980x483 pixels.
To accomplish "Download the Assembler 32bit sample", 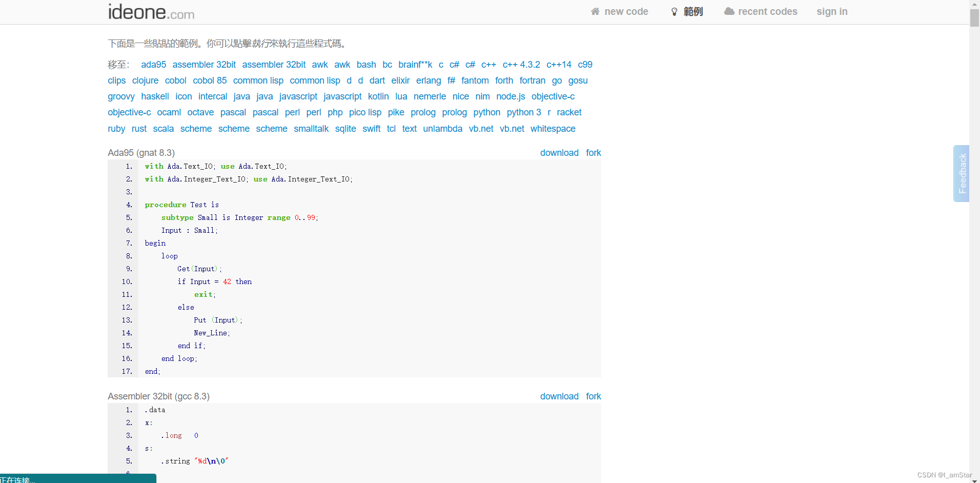I will pyautogui.click(x=559, y=396).
